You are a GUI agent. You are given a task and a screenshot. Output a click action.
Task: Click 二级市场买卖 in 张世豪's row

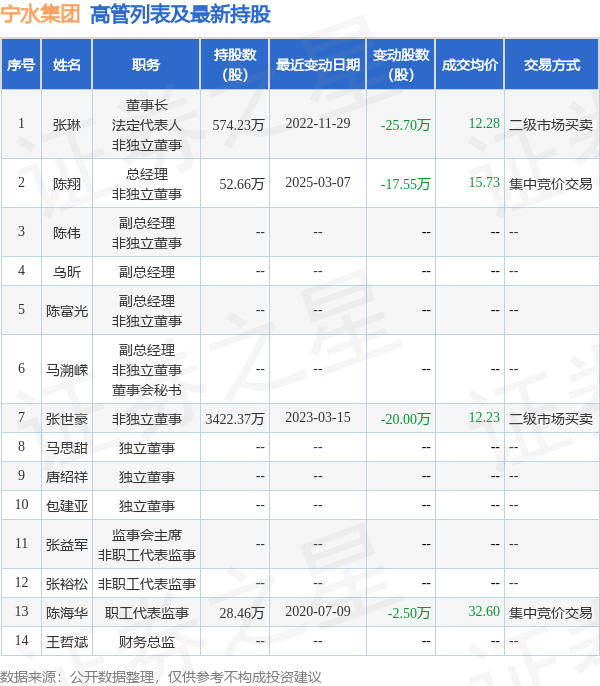tap(551, 419)
